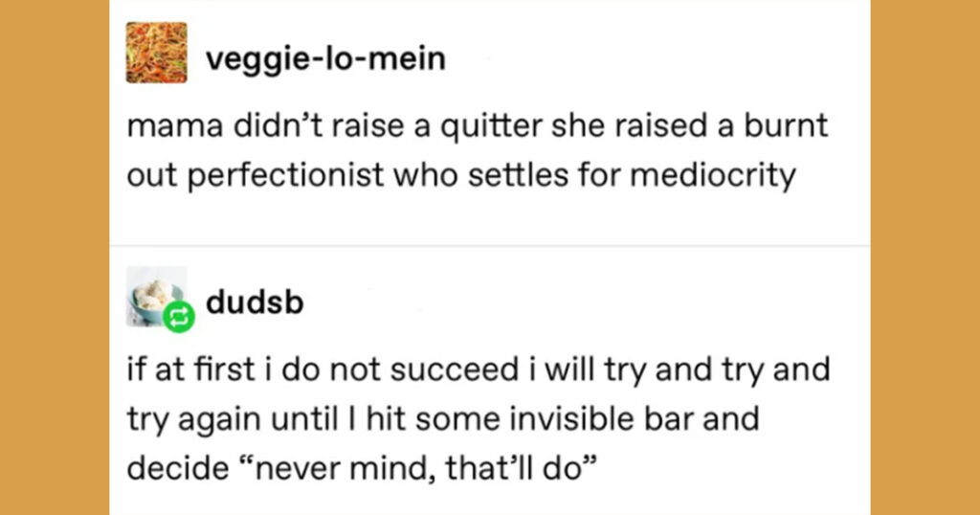Visit the dudsb blog username
The height and width of the screenshot is (515, 980).
(x=255, y=302)
